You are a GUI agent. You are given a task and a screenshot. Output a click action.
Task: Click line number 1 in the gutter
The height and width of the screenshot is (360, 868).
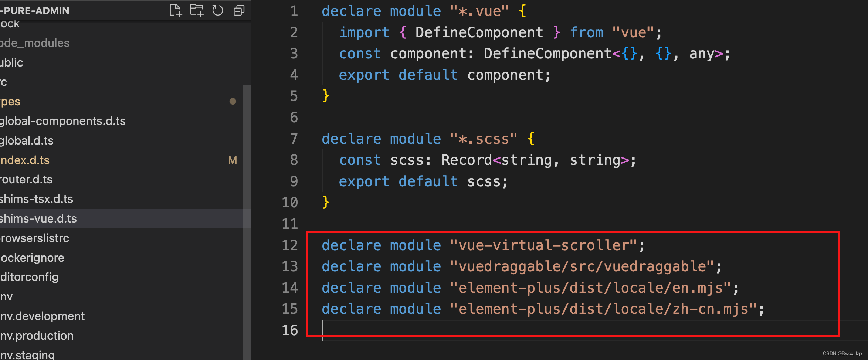click(294, 11)
